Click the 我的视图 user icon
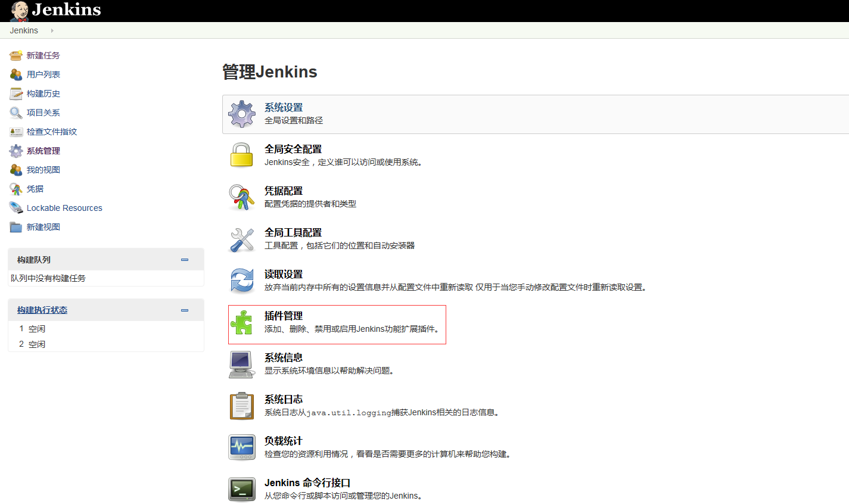The height and width of the screenshot is (504, 849). tap(16, 170)
